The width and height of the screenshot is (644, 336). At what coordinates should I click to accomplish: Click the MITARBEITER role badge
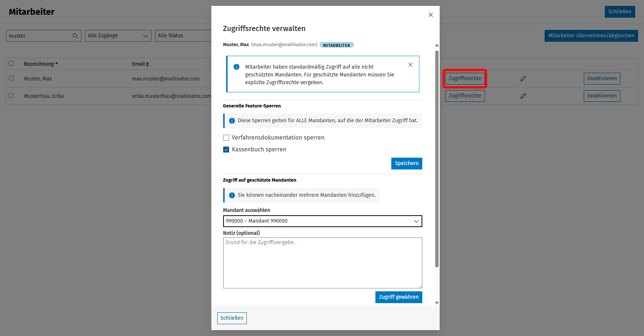[x=337, y=45]
